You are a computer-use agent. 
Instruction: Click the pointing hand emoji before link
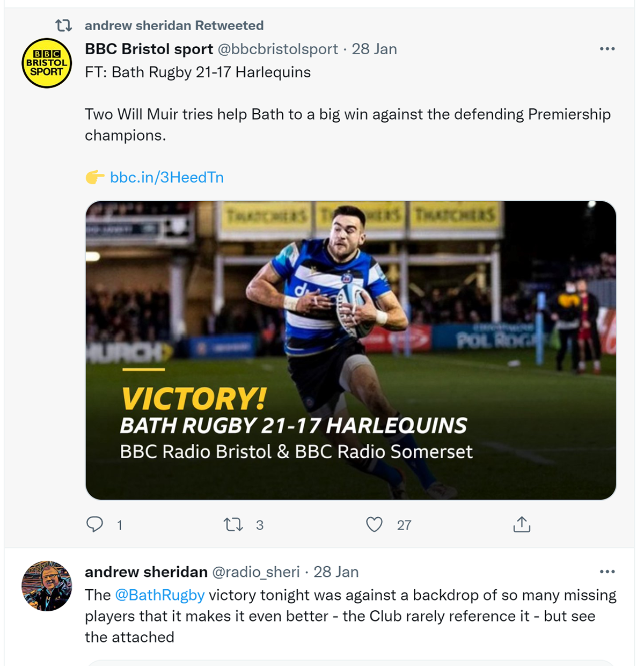95,177
